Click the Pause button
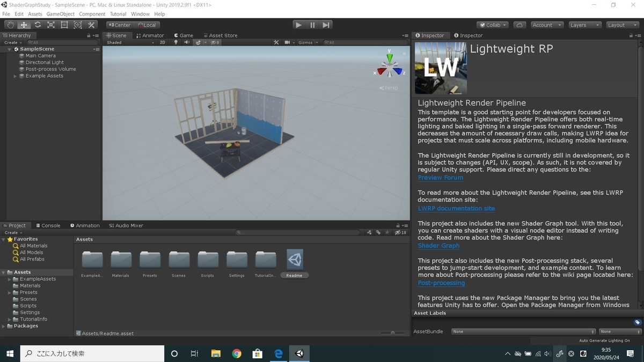644x362 pixels. [x=312, y=25]
